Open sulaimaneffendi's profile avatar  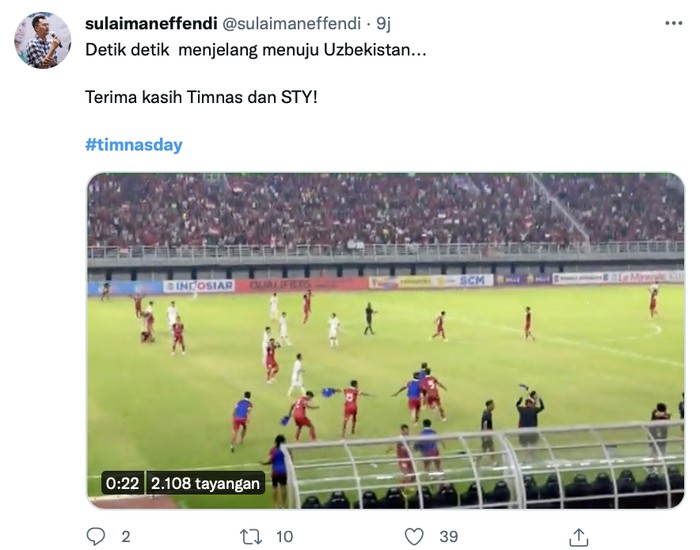click(43, 41)
